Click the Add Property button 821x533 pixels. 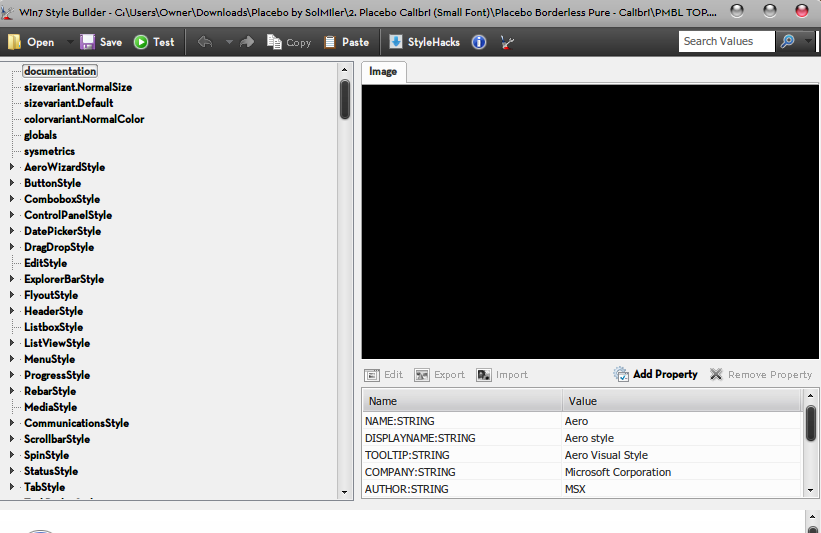click(x=656, y=374)
